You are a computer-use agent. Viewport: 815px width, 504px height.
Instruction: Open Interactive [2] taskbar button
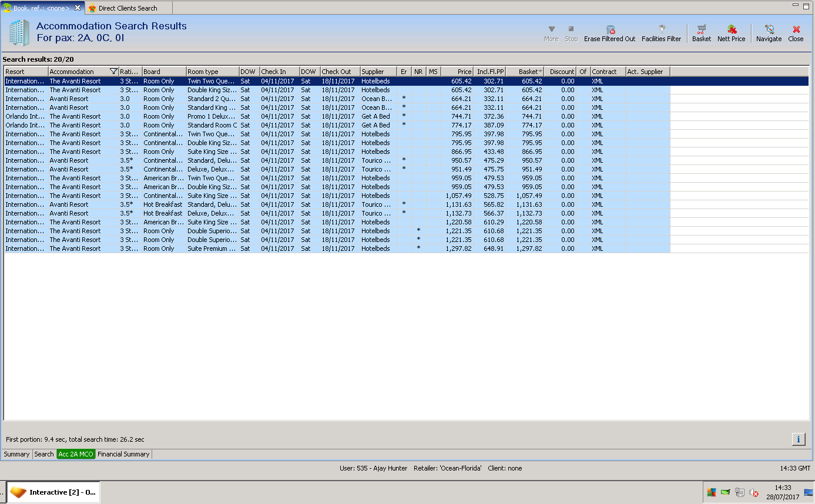pyautogui.click(x=53, y=492)
